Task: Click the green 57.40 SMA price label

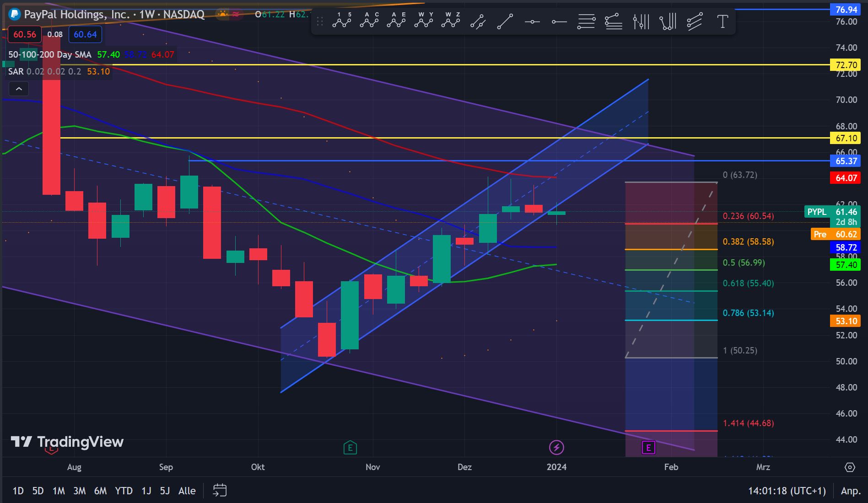Action: click(x=846, y=265)
